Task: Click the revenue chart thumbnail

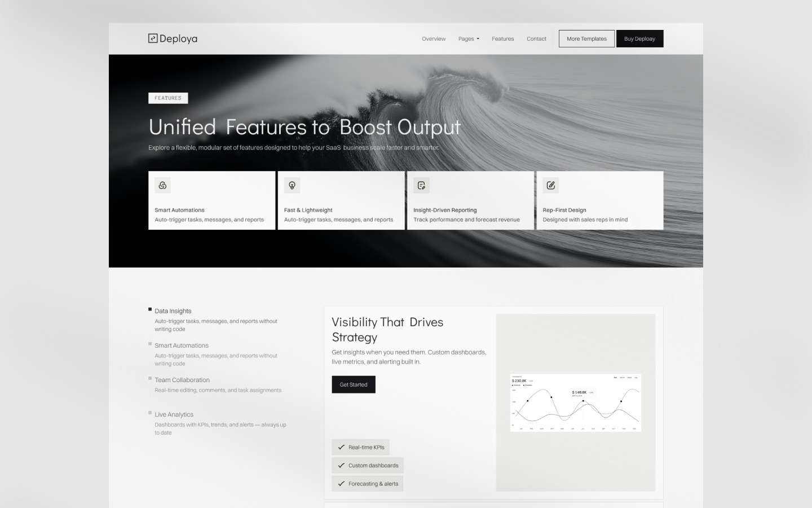Action: 576,402
